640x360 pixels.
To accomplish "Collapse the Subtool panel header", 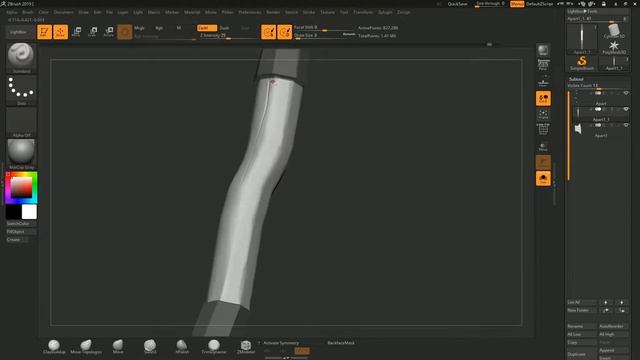I will click(x=576, y=79).
